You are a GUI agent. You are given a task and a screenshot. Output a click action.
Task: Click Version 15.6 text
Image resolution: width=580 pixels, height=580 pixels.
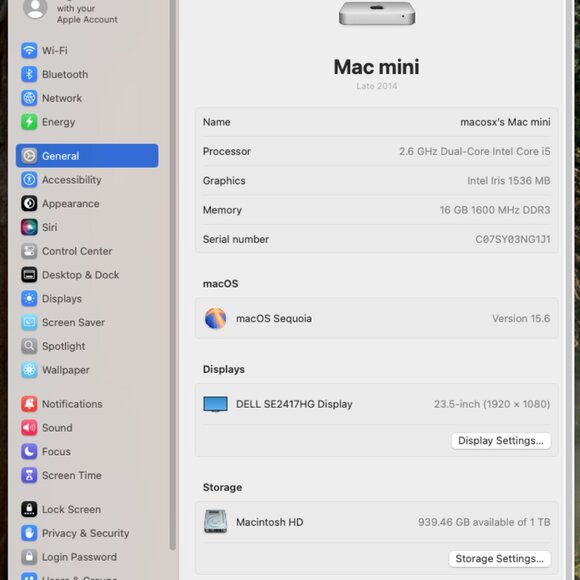point(521,318)
